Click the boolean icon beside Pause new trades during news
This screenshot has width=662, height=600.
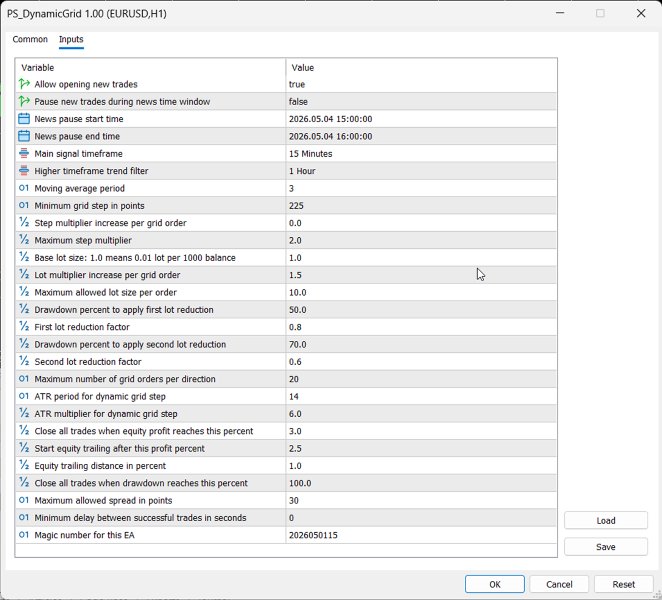(x=24, y=101)
